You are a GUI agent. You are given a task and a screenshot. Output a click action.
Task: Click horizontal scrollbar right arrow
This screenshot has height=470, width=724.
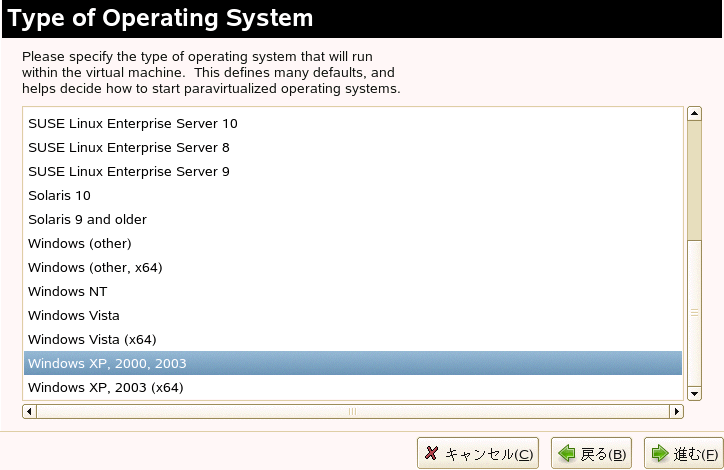click(x=676, y=411)
